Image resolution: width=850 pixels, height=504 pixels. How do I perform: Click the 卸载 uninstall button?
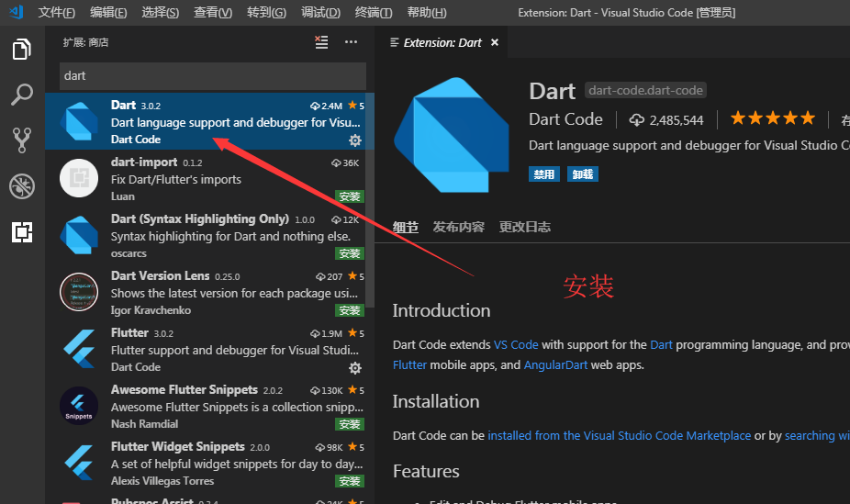(x=583, y=174)
